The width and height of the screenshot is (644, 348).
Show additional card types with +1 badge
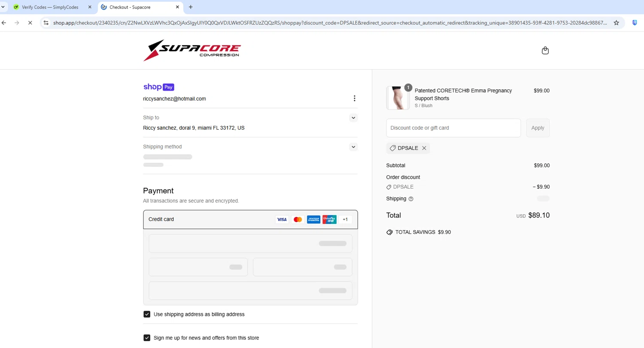pyautogui.click(x=345, y=220)
